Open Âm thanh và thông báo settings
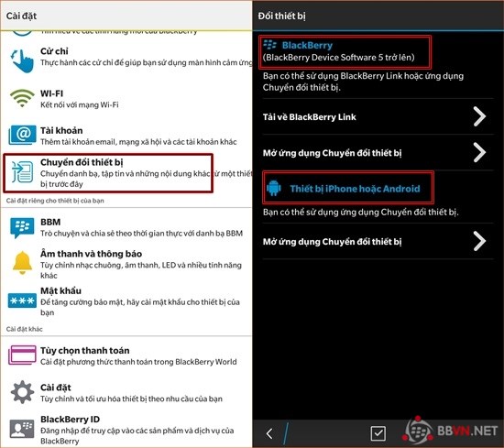This screenshot has height=448, width=504. (x=126, y=264)
